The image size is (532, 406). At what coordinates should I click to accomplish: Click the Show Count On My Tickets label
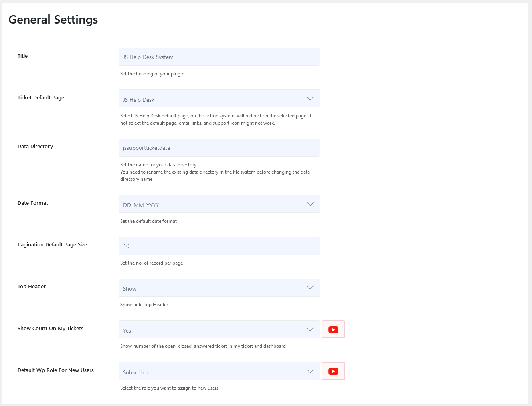(51, 329)
